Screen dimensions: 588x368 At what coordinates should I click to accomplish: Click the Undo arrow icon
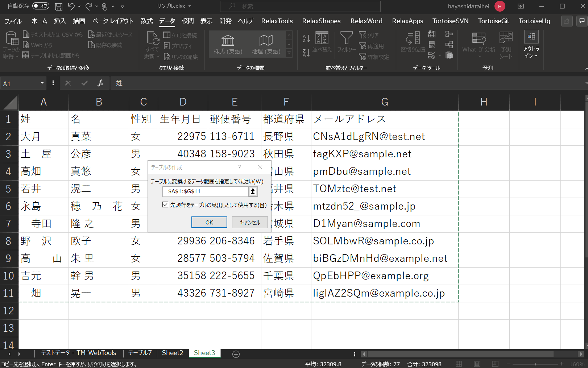click(71, 7)
